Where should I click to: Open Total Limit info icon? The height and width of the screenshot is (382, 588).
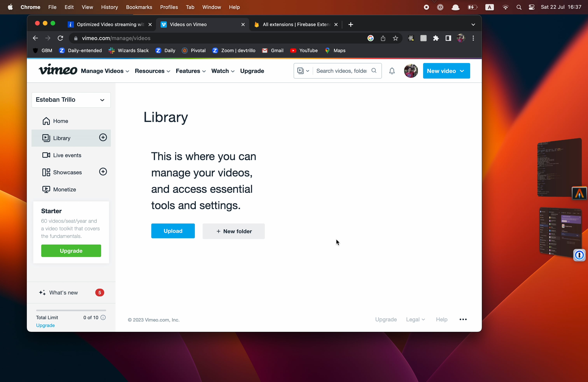point(103,317)
